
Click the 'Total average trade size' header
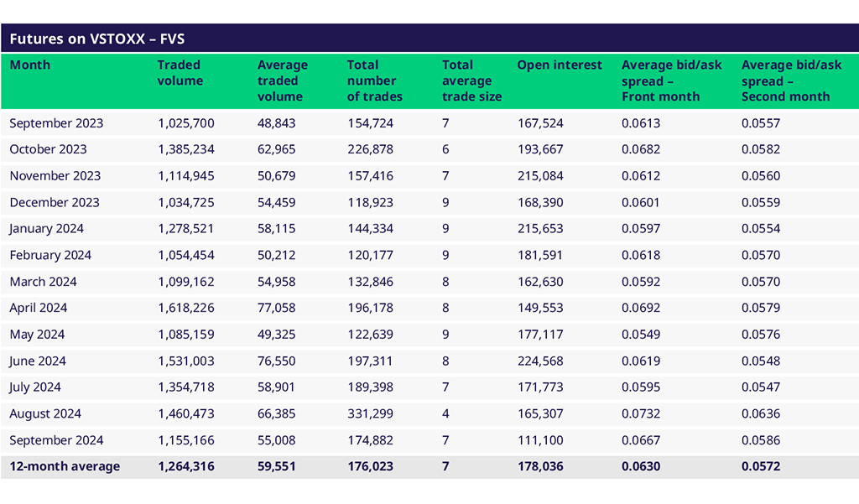coord(471,81)
